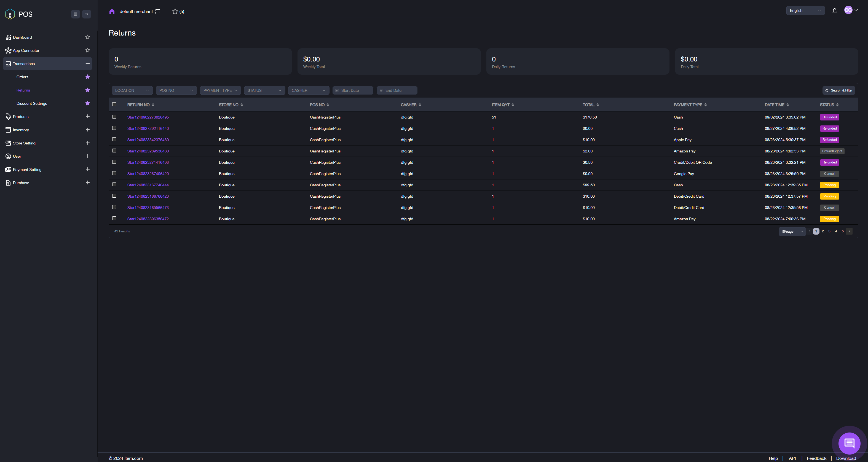This screenshot has height=462, width=868.
Task: Tick checkbox for return Star1240902273026495
Action: tap(114, 117)
